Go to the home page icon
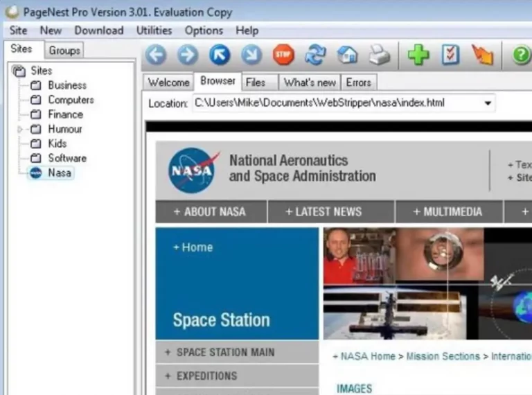 (x=347, y=55)
